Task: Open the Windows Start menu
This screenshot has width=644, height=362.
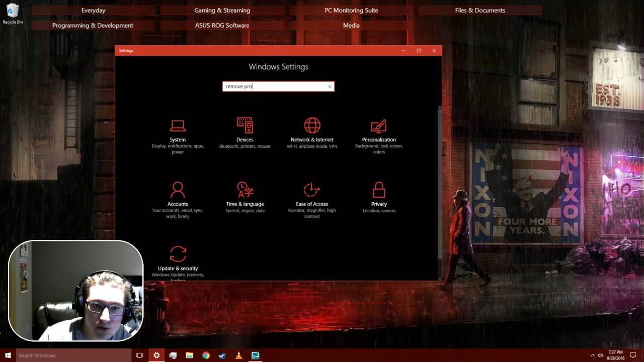Action: pos(8,355)
